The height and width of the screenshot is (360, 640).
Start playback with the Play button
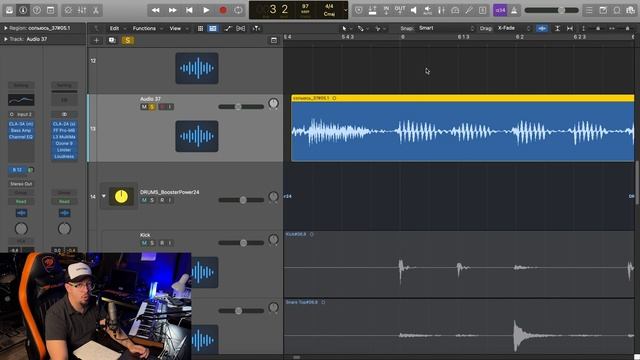click(x=206, y=10)
